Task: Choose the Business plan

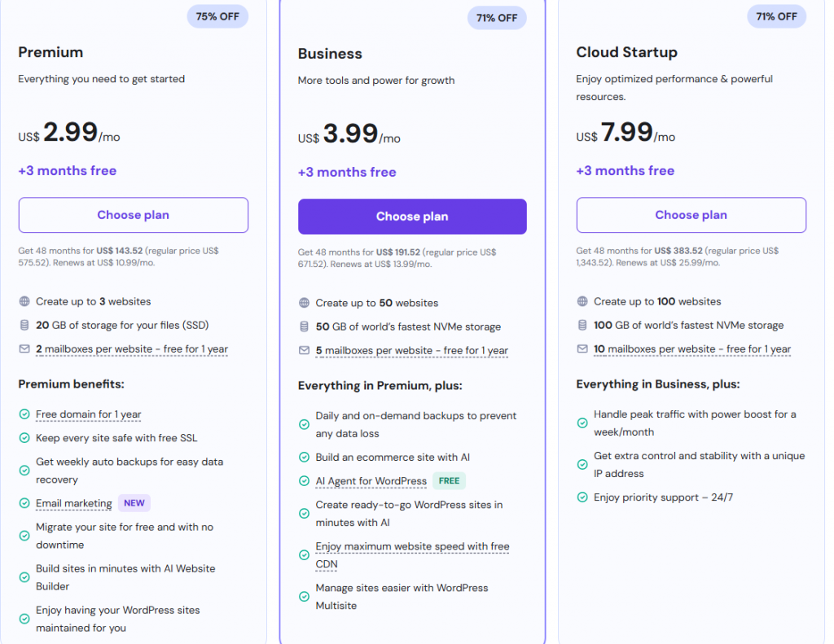Action: [412, 217]
